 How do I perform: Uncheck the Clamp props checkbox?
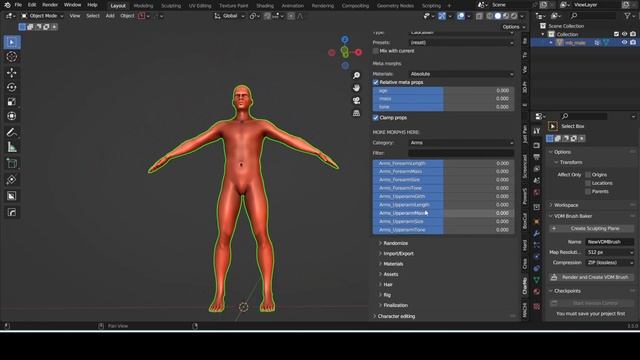376,118
